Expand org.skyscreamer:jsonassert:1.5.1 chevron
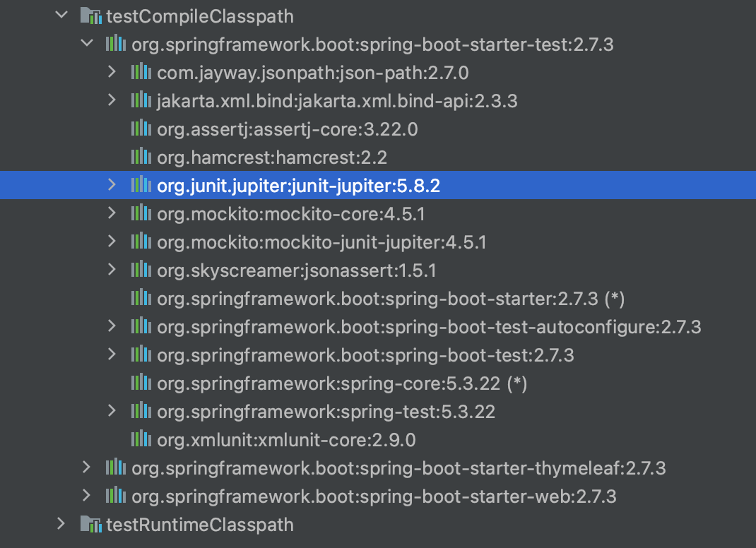 (x=112, y=270)
